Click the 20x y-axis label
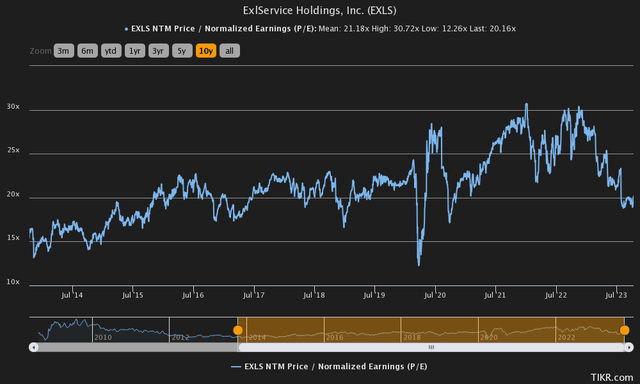The width and height of the screenshot is (640, 384). [x=13, y=194]
